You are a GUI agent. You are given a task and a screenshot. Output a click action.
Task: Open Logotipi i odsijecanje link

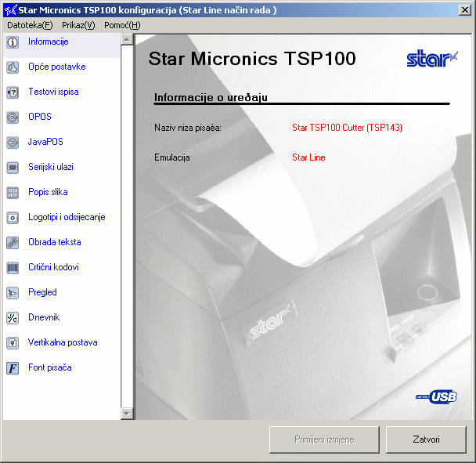[x=67, y=217]
